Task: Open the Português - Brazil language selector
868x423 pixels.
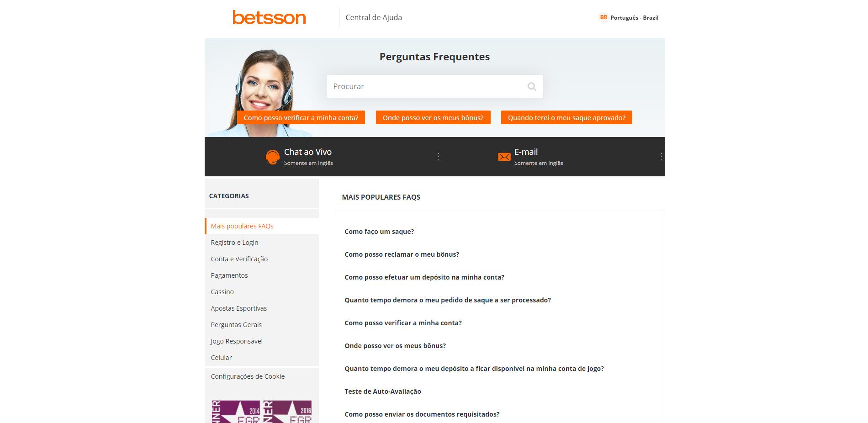Action: [x=629, y=17]
